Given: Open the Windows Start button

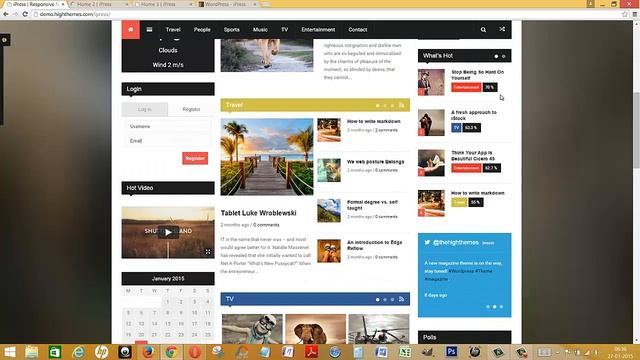Looking at the screenshot, I should point(9,352).
